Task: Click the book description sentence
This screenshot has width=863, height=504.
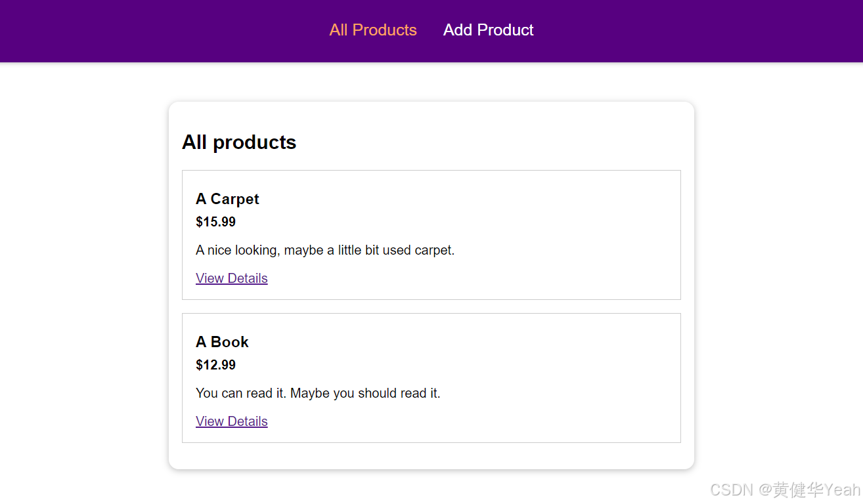Action: pyautogui.click(x=318, y=393)
